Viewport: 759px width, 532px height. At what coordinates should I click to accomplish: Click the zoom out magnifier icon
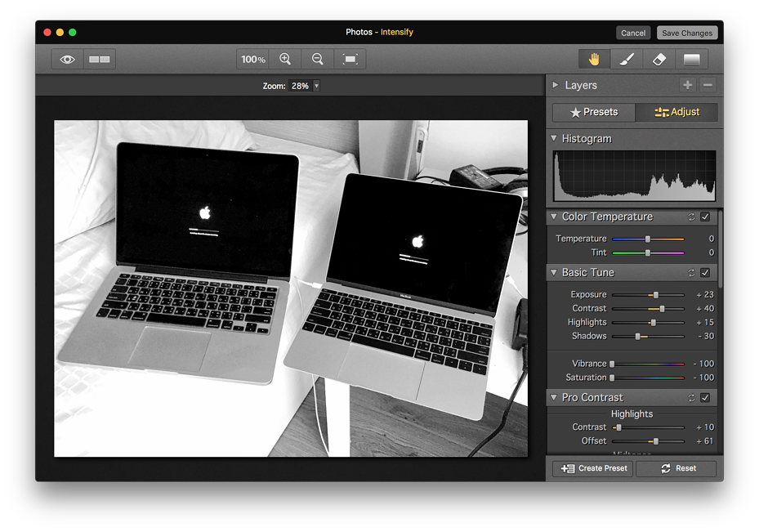pyautogui.click(x=318, y=59)
